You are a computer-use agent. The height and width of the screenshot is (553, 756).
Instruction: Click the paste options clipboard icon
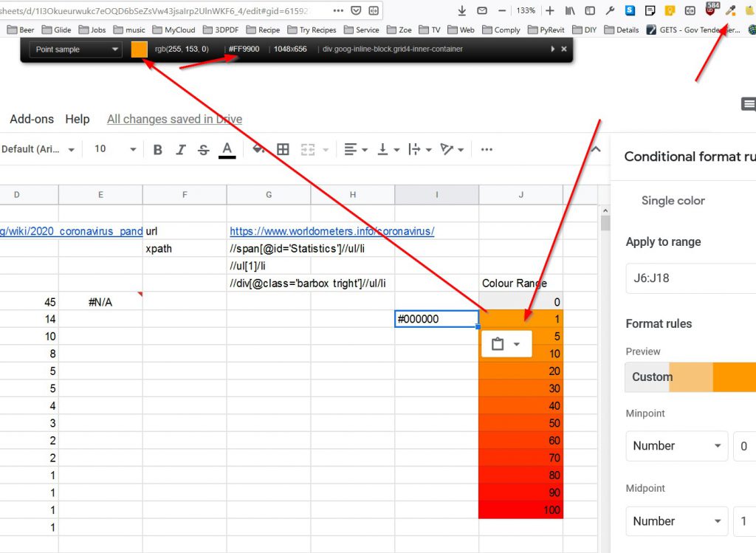pyautogui.click(x=498, y=344)
